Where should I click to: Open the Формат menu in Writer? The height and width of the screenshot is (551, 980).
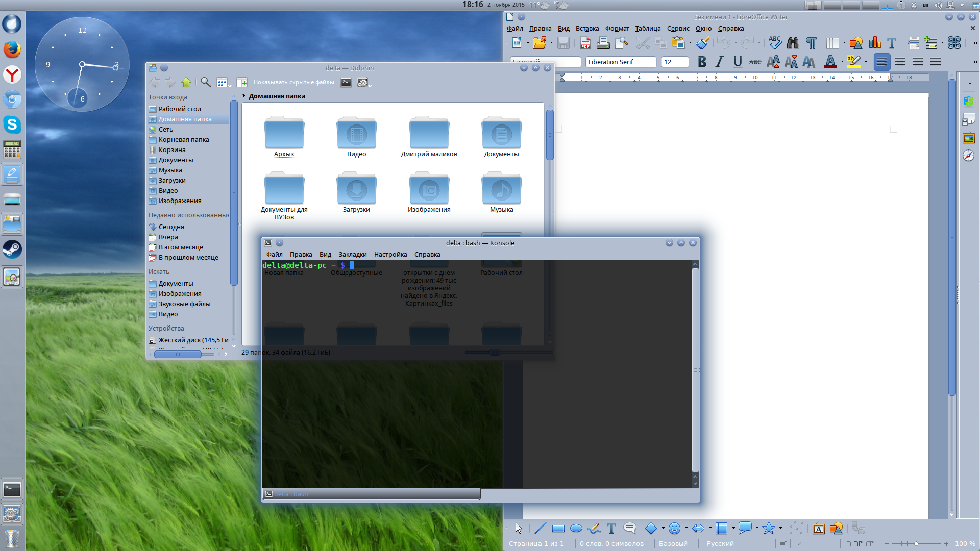617,29
